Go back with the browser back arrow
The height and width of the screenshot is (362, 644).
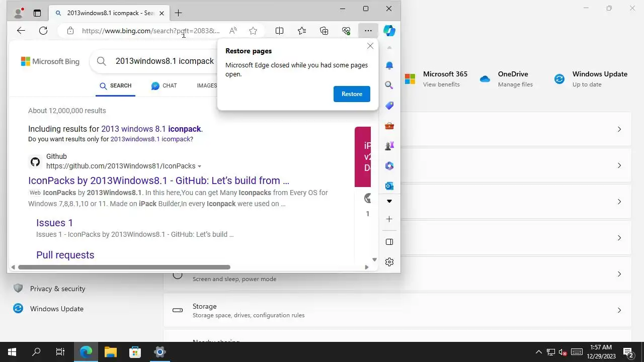[x=21, y=31]
